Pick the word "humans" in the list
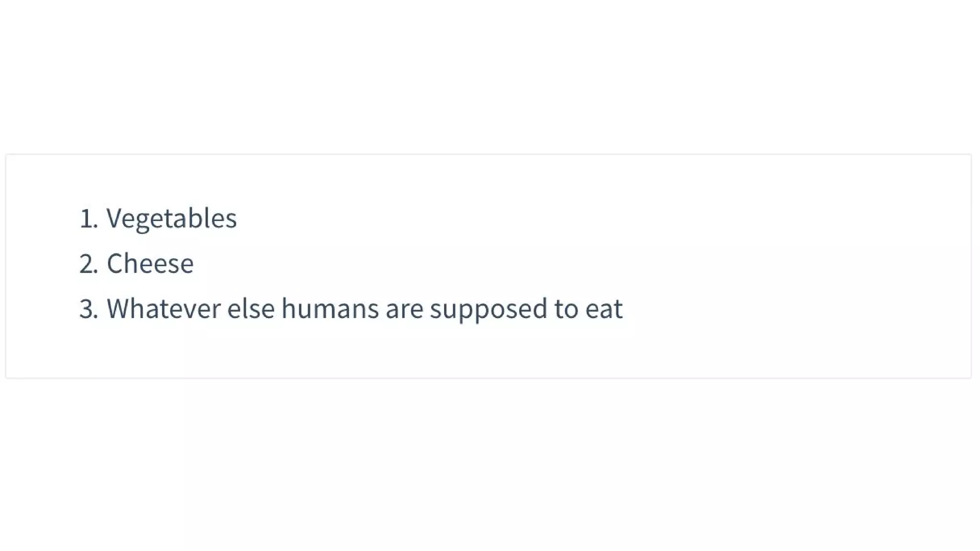Image resolution: width=980 pixels, height=551 pixels. (x=330, y=309)
